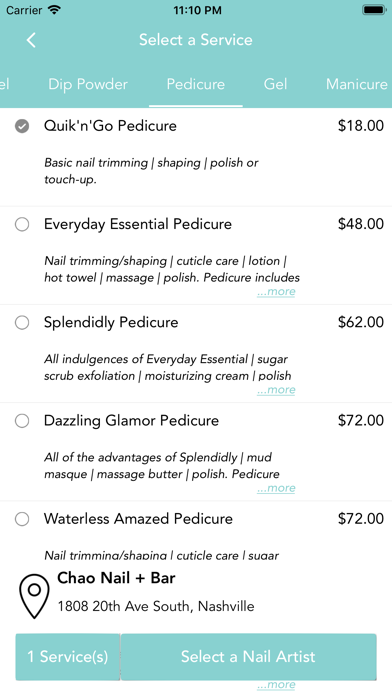Tap the Wi-Fi status icon
This screenshot has height=696, width=392.
click(x=54, y=10)
